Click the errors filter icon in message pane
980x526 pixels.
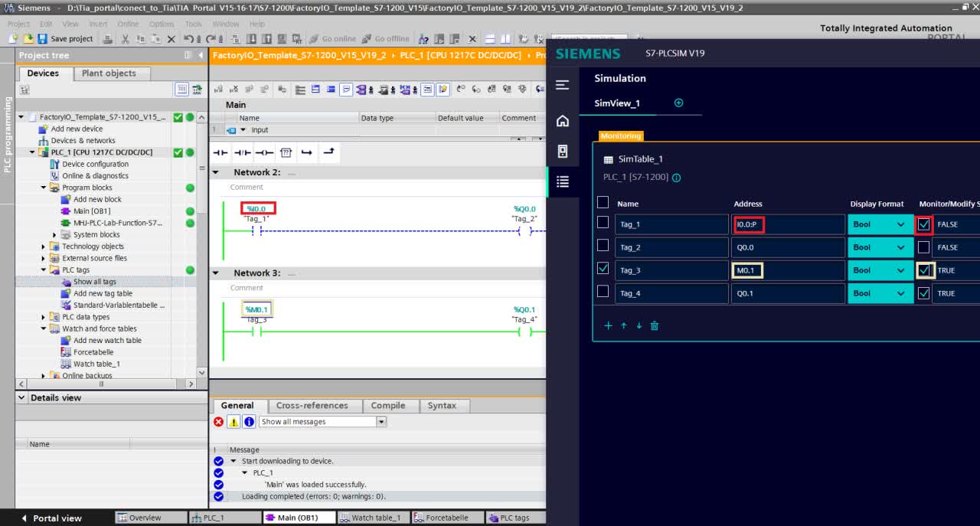[219, 422]
